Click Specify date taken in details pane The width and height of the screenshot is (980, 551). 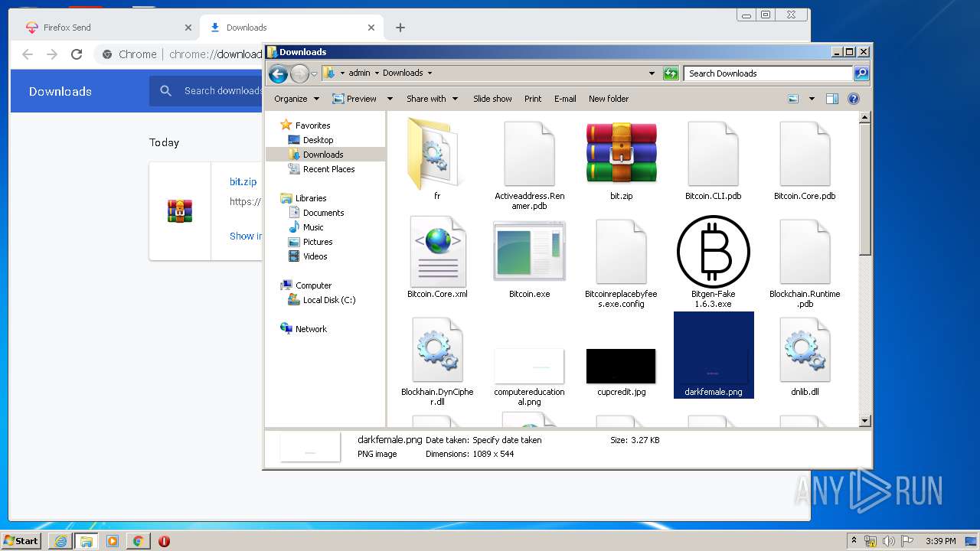(507, 440)
